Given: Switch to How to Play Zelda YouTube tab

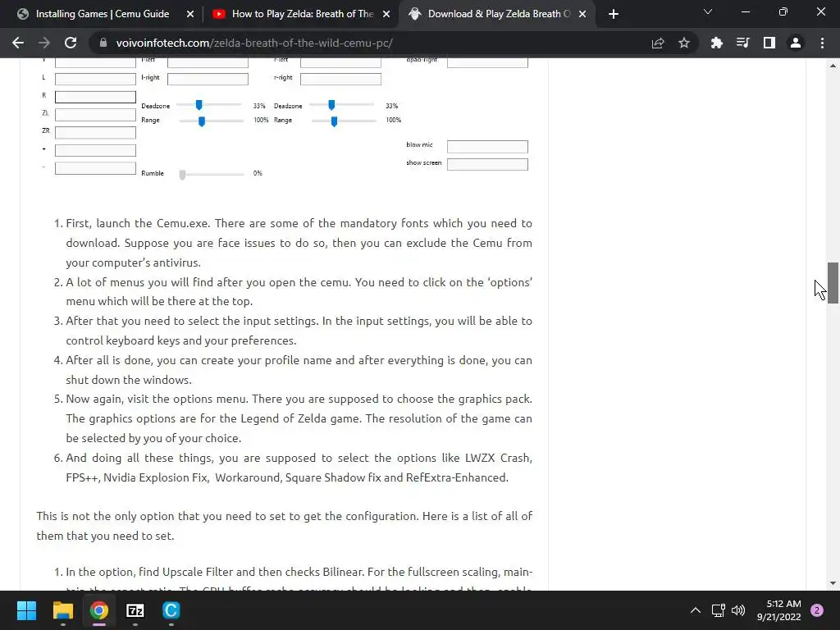Looking at the screenshot, I should click(x=302, y=14).
